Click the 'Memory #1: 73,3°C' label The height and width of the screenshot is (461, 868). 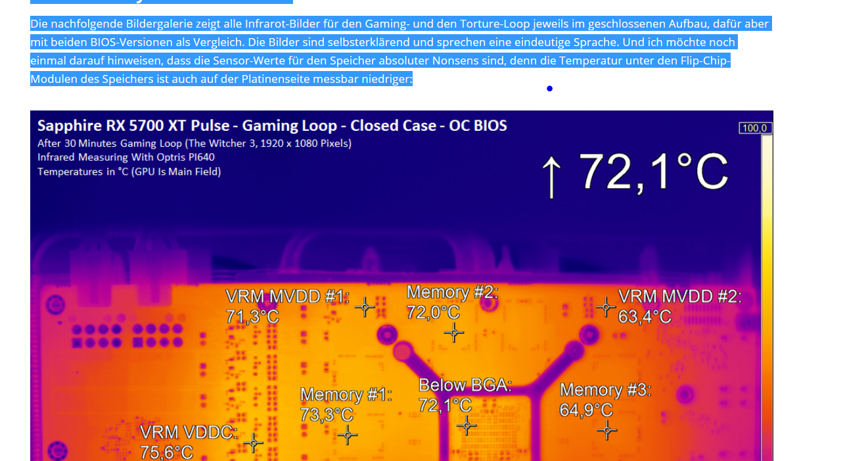(x=346, y=404)
